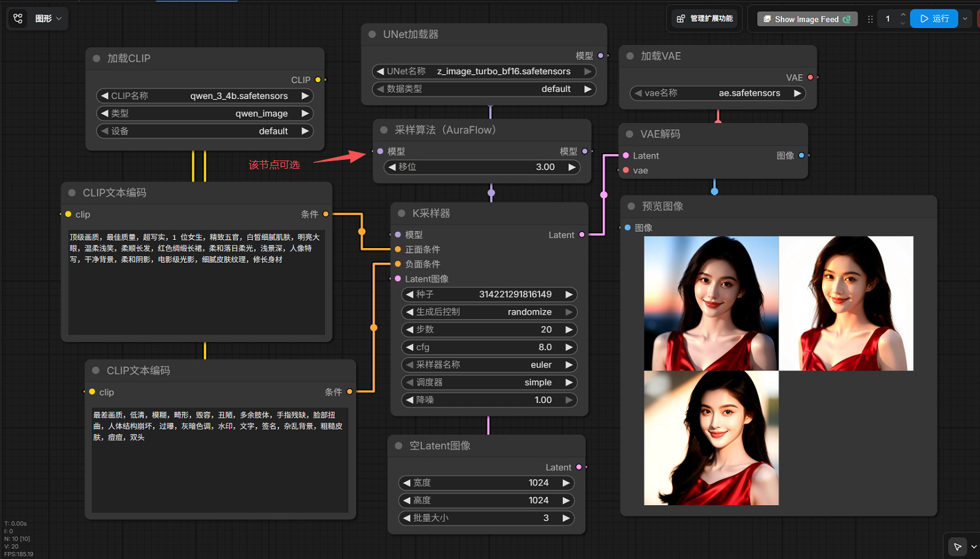This screenshot has height=559, width=980.
Task: Decrease cfg value with left arrow
Action: click(410, 348)
